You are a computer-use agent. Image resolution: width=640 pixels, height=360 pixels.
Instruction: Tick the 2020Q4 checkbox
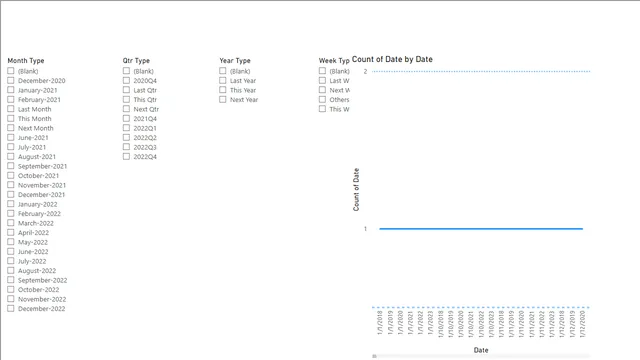pos(126,80)
